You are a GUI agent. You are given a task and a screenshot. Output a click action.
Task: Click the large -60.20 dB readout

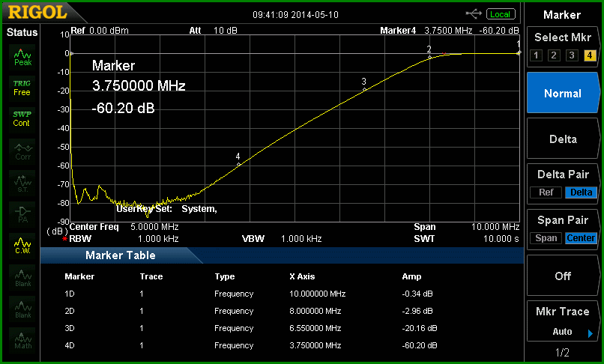point(123,109)
